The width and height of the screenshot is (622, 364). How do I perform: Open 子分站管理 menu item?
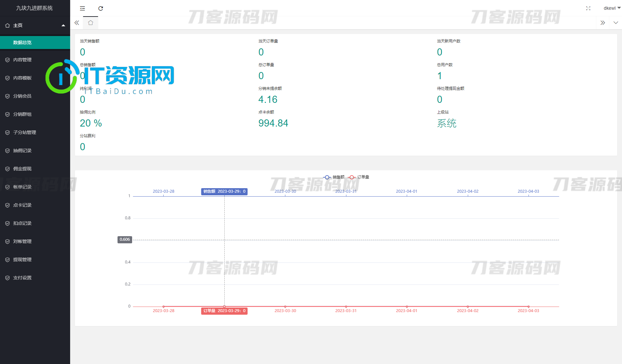(x=35, y=132)
